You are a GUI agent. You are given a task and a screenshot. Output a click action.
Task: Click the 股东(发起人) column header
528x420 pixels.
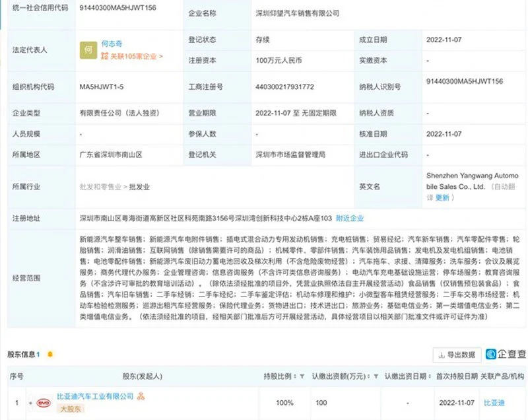pyautogui.click(x=142, y=376)
